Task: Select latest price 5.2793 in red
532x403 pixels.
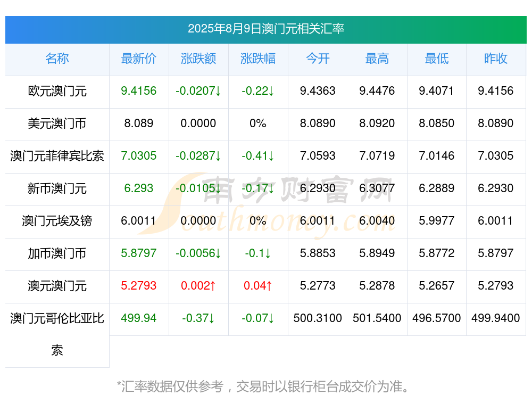Action: pos(138,285)
